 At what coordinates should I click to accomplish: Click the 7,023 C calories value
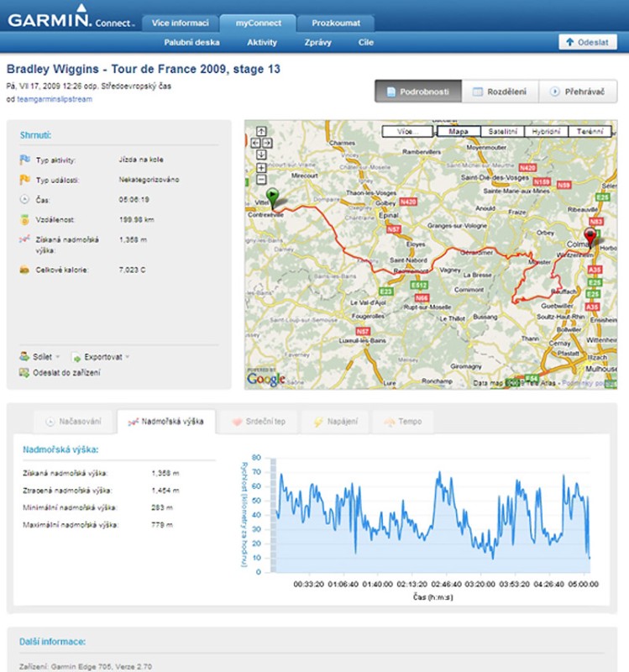coord(133,270)
